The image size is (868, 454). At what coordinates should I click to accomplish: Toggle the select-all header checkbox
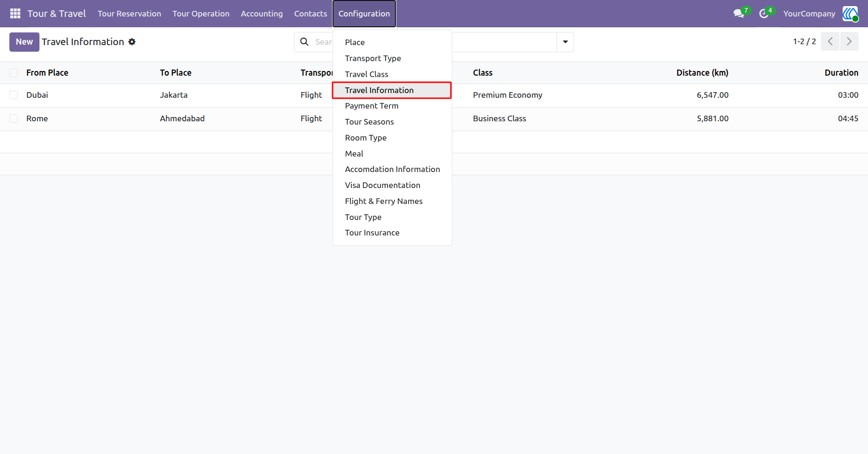click(14, 73)
